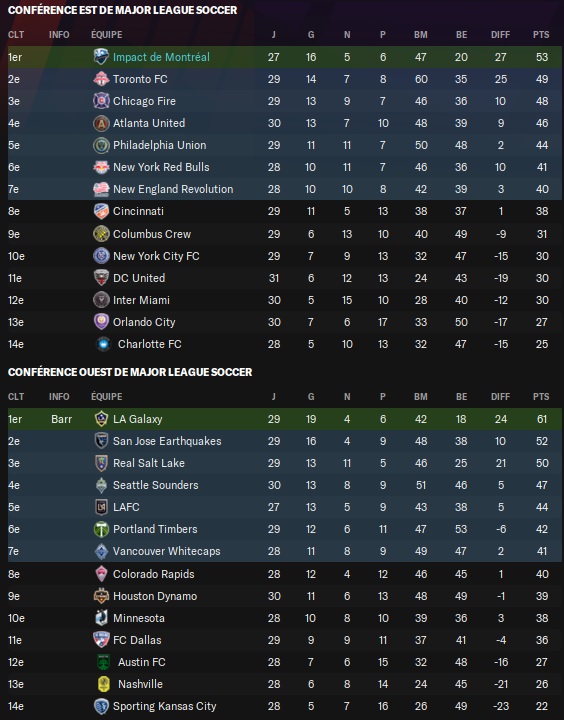Click the Impact de Montréal club crest
The image size is (564, 720).
(x=101, y=57)
